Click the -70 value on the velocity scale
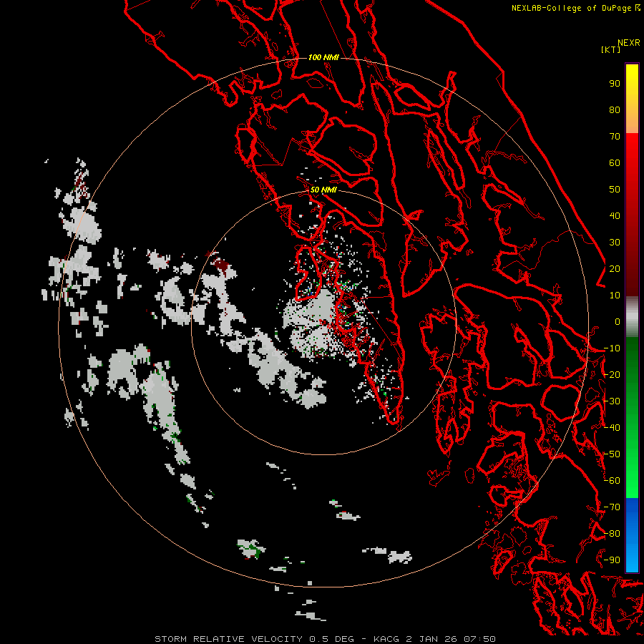The height and width of the screenshot is (644, 644). click(612, 507)
